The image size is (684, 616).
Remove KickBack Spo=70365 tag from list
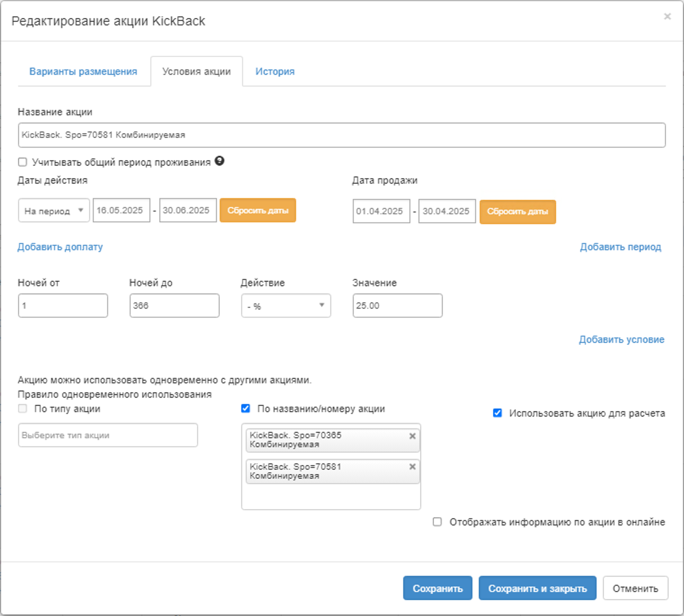[x=412, y=436]
